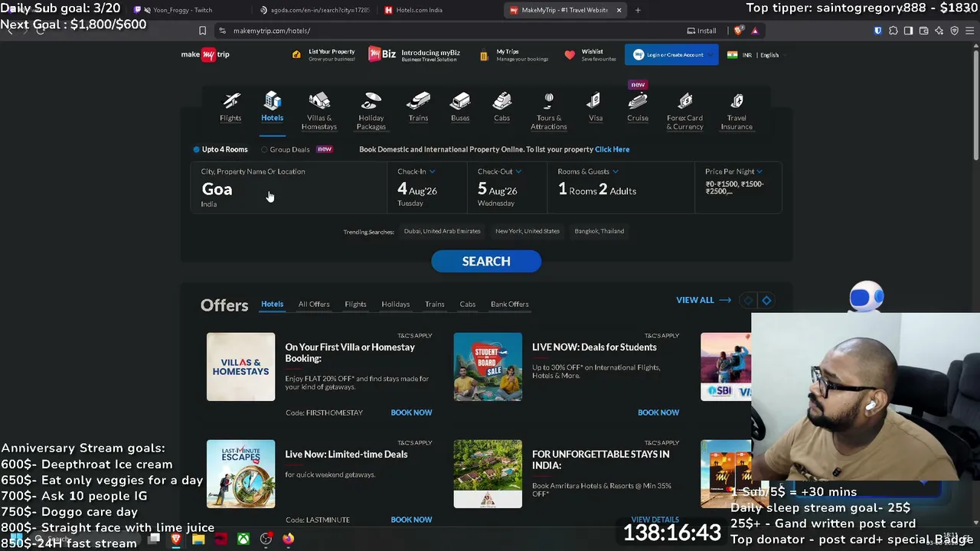Show the Trains offers tab
This screenshot has height=551, width=980.
[x=435, y=304]
